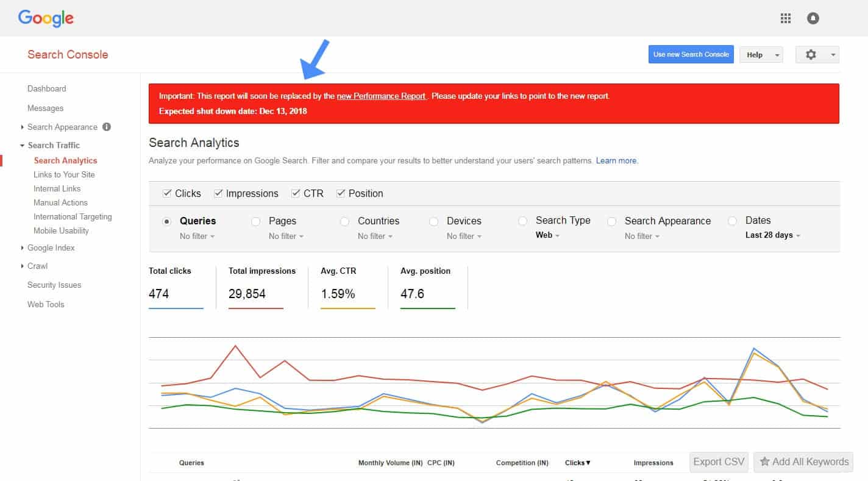The height and width of the screenshot is (481, 868).
Task: Open the Web search type dropdown
Action: click(547, 235)
